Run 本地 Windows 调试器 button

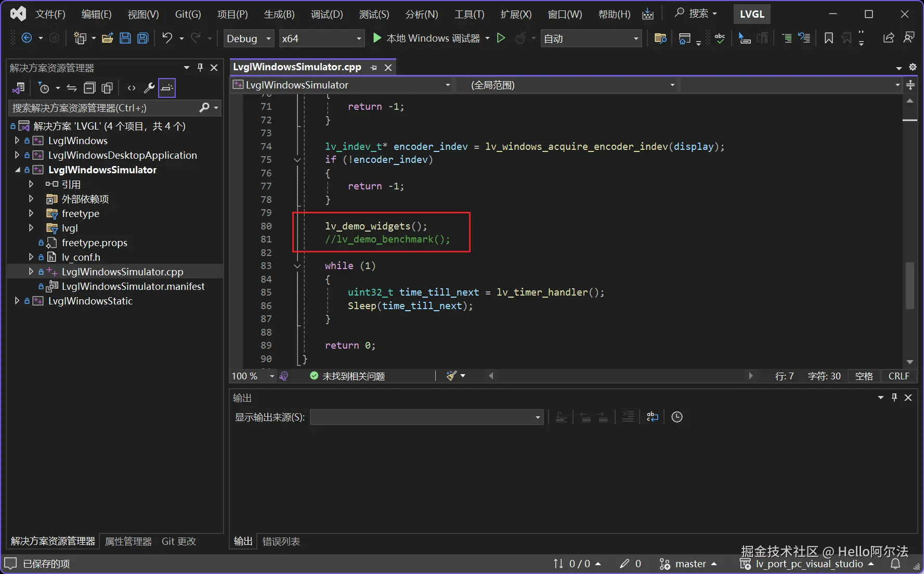pos(426,38)
